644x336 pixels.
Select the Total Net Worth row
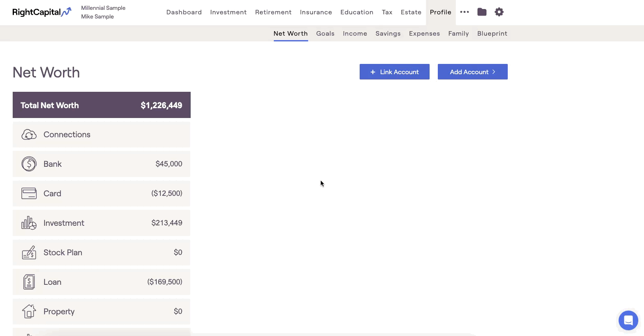coord(101,105)
